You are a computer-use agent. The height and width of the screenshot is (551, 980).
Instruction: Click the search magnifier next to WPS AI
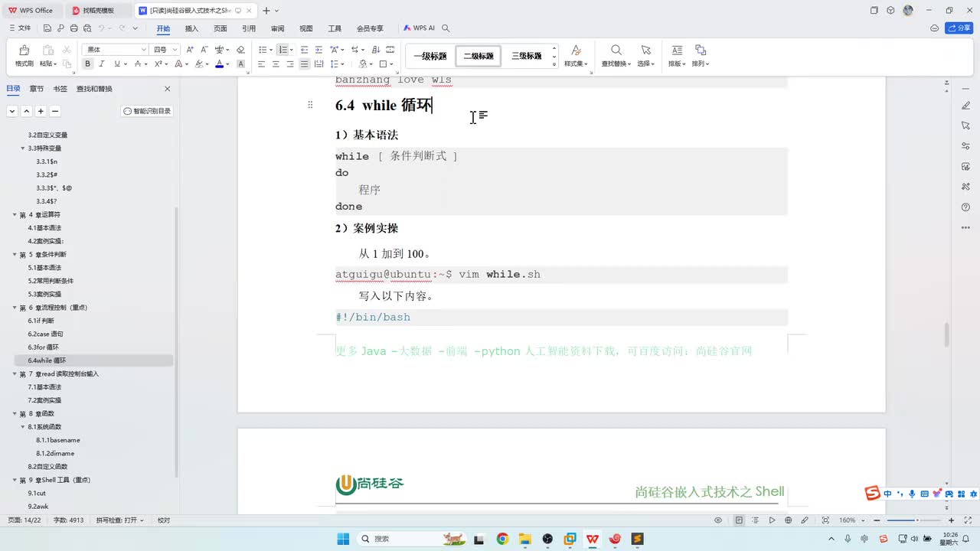pyautogui.click(x=446, y=28)
